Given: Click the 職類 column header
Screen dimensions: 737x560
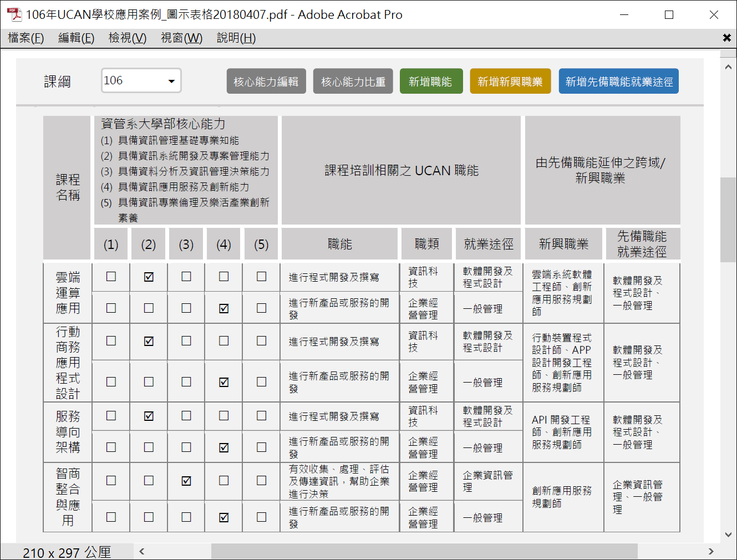Looking at the screenshot, I should (x=427, y=244).
